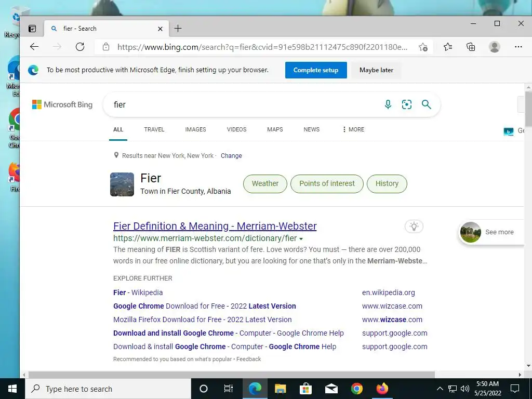Click the Microsoft Bing logo
The image size is (532, 399).
(62, 104)
